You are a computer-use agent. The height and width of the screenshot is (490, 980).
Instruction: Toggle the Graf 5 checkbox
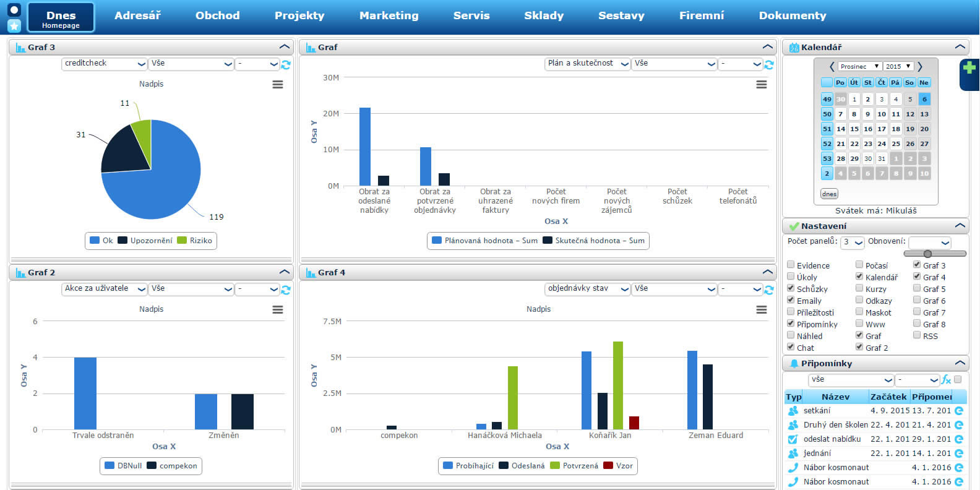tap(917, 288)
